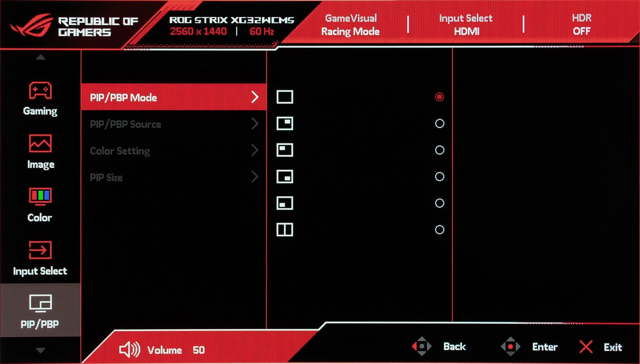The image size is (640, 364).
Task: Move sidebar up with top arrow
Action: click(41, 57)
